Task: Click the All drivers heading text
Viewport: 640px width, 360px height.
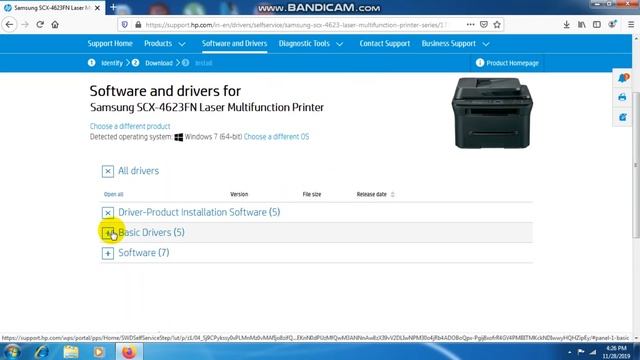Action: (138, 171)
